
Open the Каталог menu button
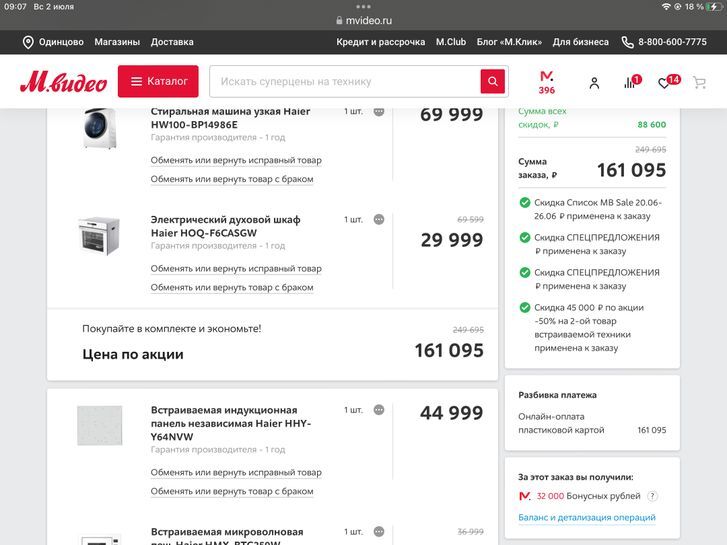coord(158,81)
